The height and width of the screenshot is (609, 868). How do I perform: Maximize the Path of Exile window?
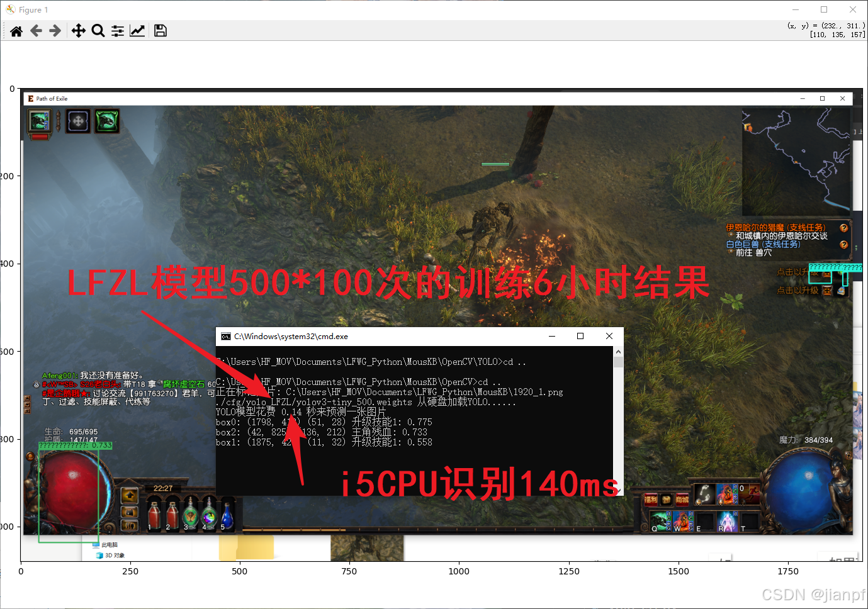[822, 98]
